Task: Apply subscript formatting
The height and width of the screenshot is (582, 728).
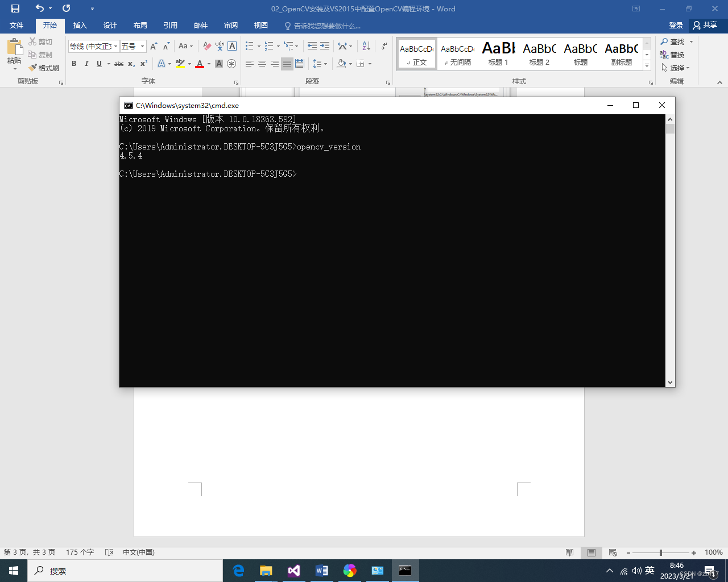Action: coord(131,64)
